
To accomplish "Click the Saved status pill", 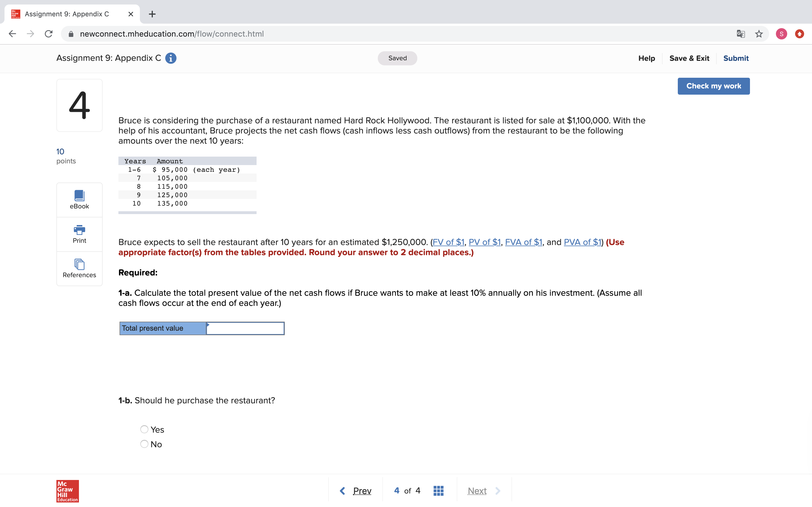I will coord(397,58).
